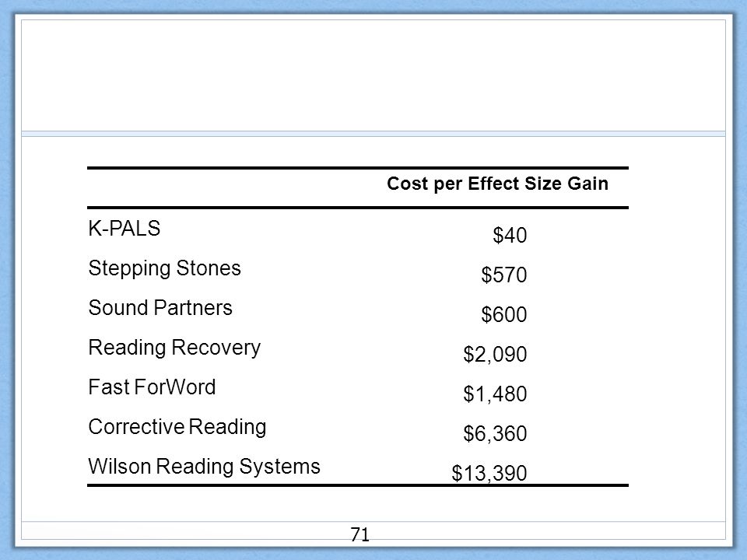Click the line below the header row
Image resolution: width=747 pixels, height=560 pixels.
(x=358, y=208)
